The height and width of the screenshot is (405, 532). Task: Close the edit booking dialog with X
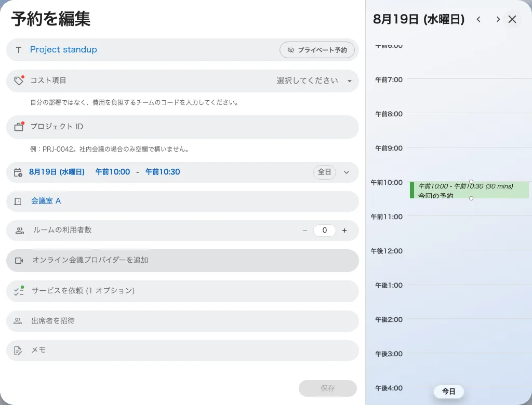[x=512, y=19]
